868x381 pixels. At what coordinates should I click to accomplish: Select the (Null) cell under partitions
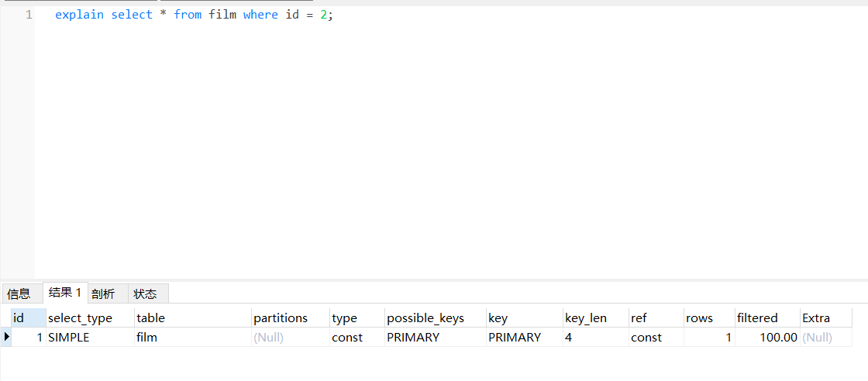coord(291,338)
